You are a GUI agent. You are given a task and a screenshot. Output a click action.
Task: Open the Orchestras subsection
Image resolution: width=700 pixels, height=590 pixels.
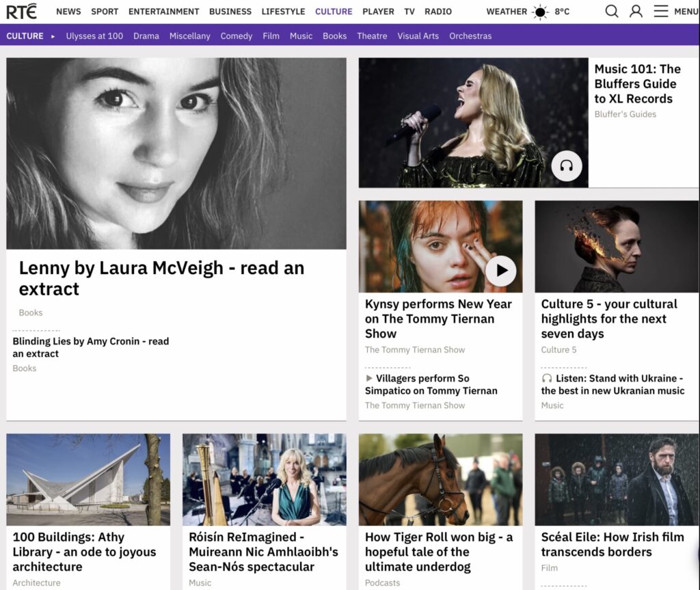point(470,36)
